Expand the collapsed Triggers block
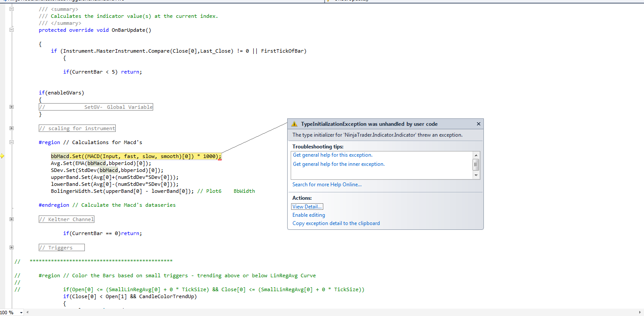 [11, 248]
